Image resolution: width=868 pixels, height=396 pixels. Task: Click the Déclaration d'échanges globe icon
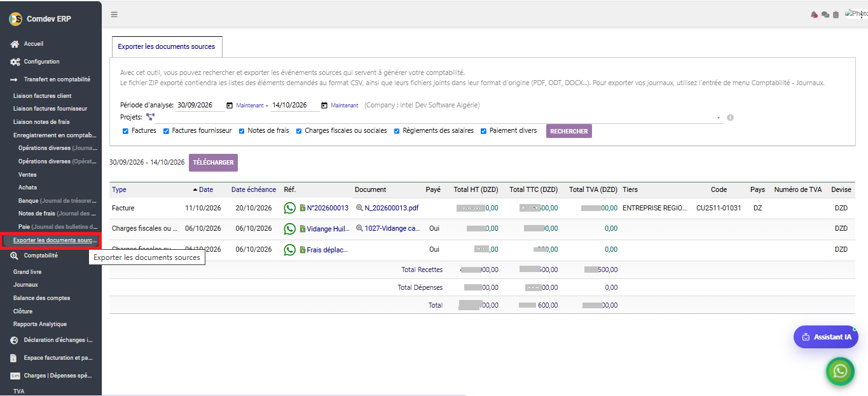15,340
